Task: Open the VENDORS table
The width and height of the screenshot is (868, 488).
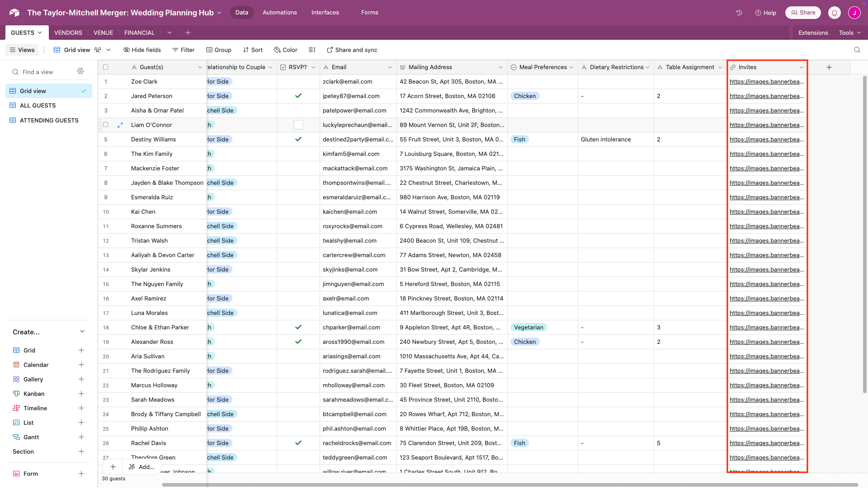Action: [x=68, y=33]
